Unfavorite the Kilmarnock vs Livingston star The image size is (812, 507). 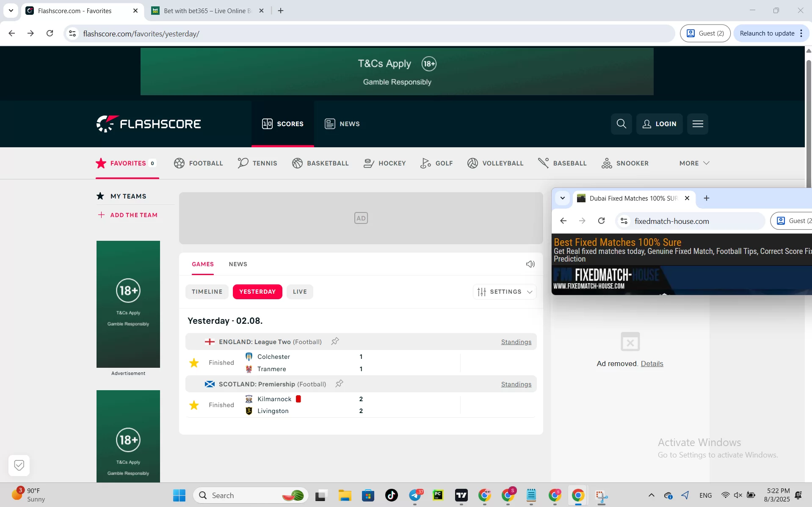coord(193,405)
